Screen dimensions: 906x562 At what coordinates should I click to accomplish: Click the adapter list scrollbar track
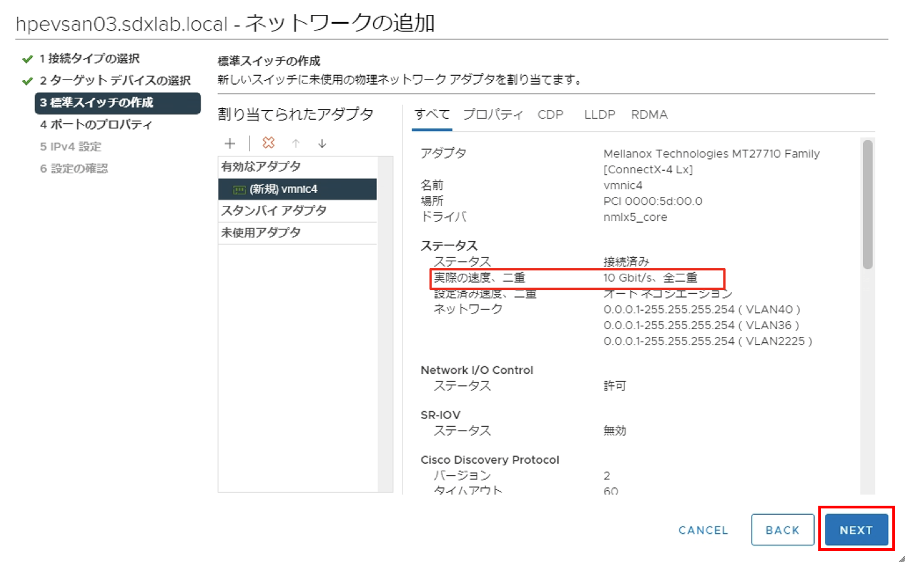(385, 323)
